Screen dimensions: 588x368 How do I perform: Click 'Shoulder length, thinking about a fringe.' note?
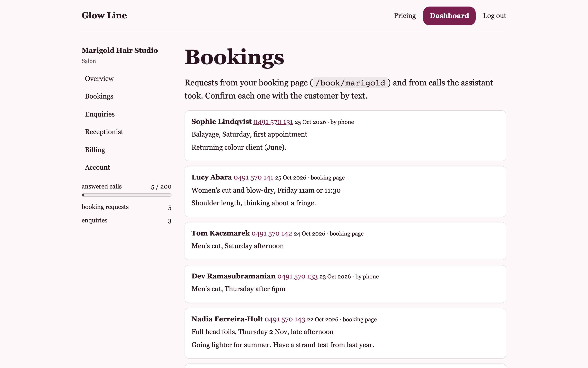pyautogui.click(x=253, y=203)
